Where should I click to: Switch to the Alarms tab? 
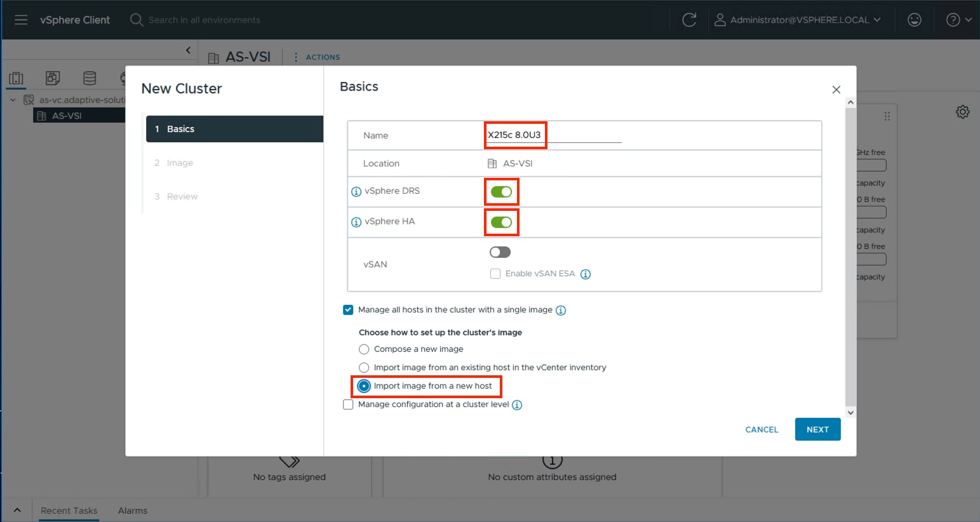[x=132, y=510]
